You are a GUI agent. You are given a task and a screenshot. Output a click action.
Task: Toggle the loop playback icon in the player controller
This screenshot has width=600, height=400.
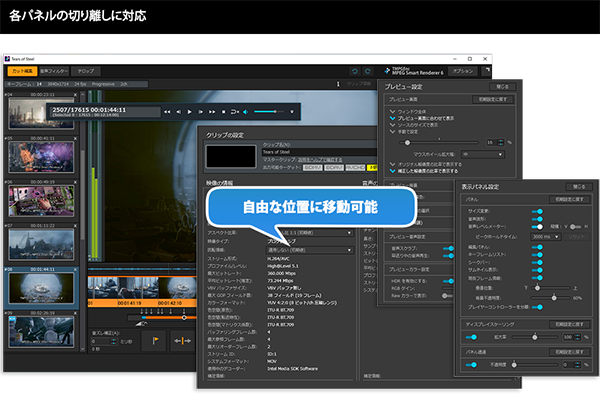point(235,112)
